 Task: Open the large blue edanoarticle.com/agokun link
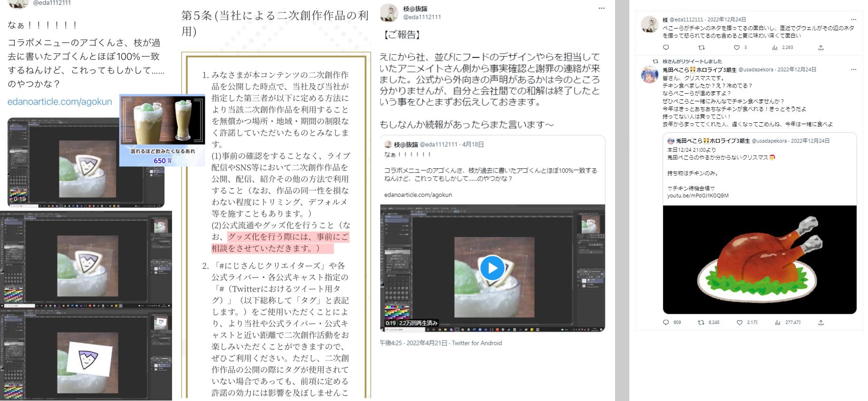coord(59,102)
